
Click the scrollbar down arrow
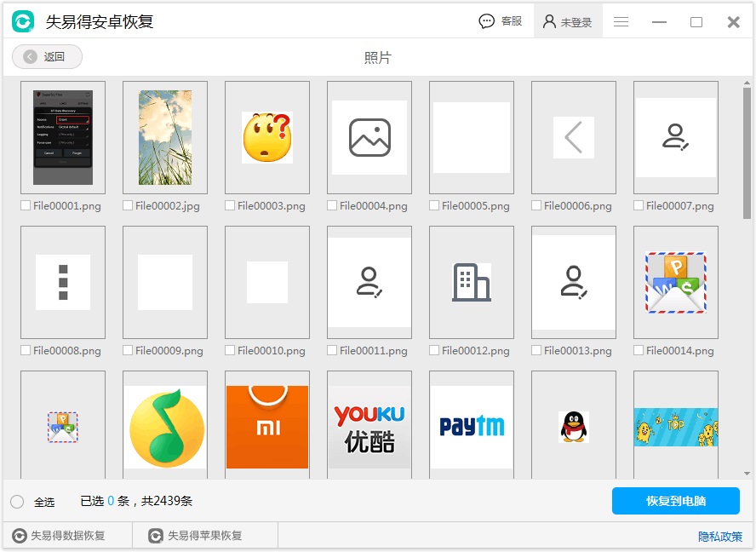coord(747,474)
